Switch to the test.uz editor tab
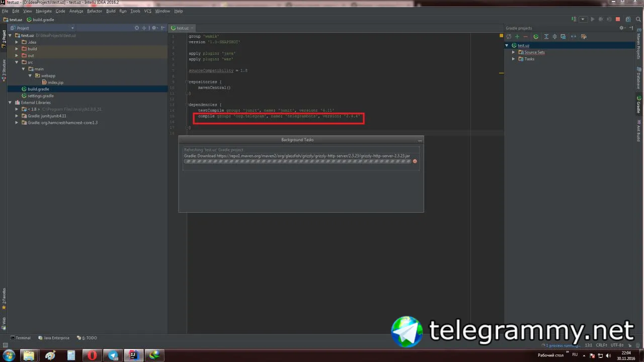Viewport: 644px width, 362px height. (x=182, y=28)
